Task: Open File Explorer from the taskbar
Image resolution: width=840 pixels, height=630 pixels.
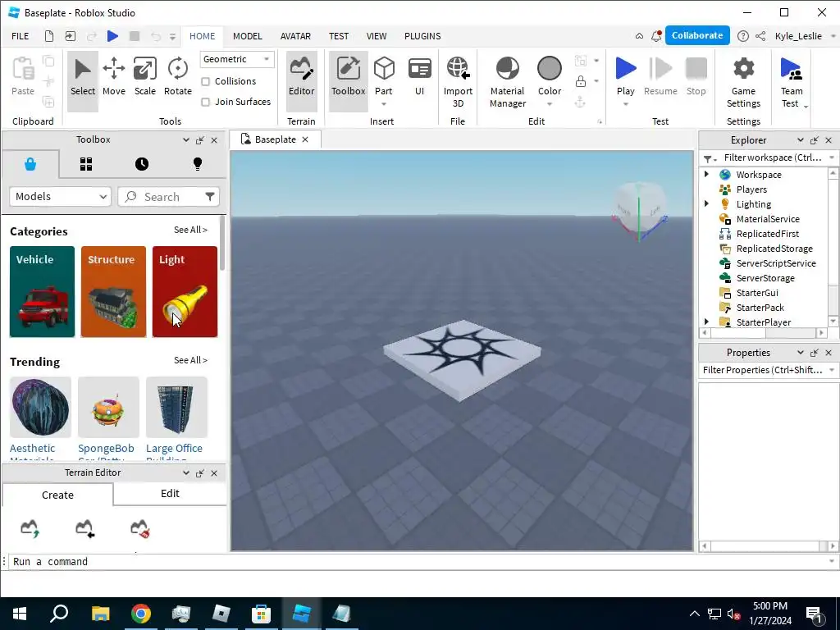Action: tap(100, 614)
